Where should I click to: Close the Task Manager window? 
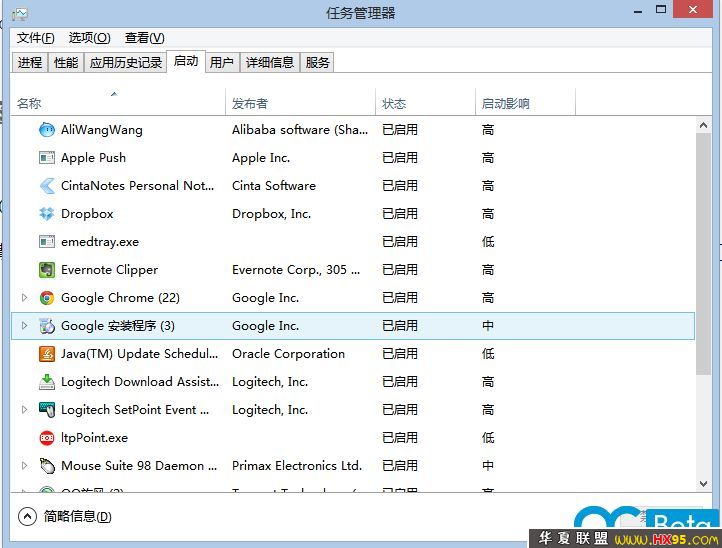[x=693, y=10]
